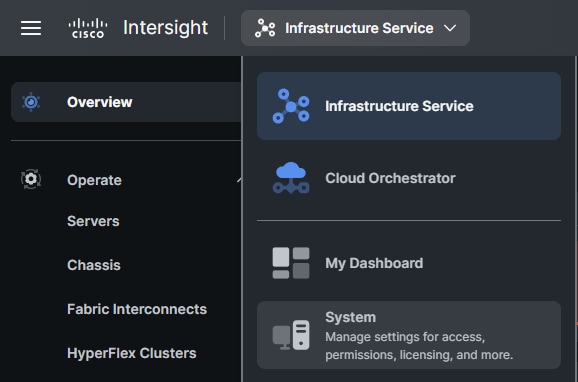
Task: Click the Operate gear icon
Action: click(31, 179)
